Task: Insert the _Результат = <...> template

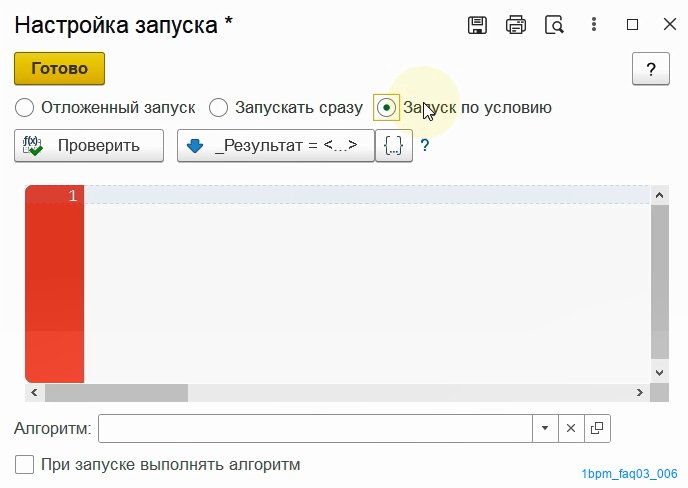Action: (276, 145)
